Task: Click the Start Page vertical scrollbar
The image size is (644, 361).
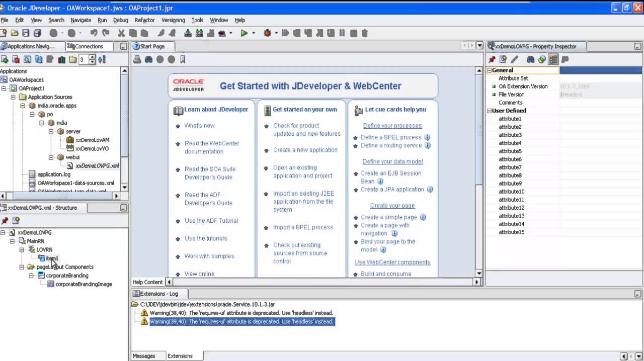Action: tap(479, 171)
